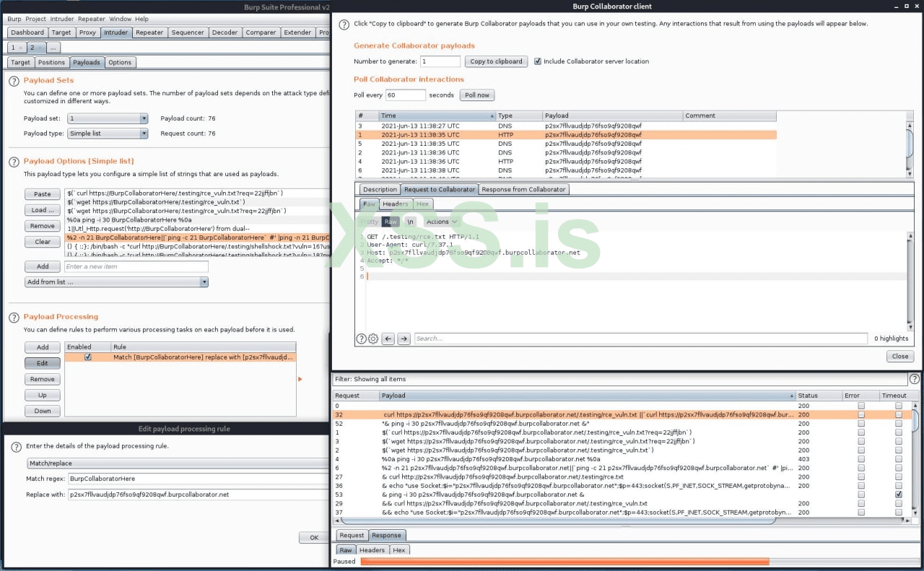The image size is (924, 571).
Task: Open the Actions dropdown in message editor
Action: point(442,222)
